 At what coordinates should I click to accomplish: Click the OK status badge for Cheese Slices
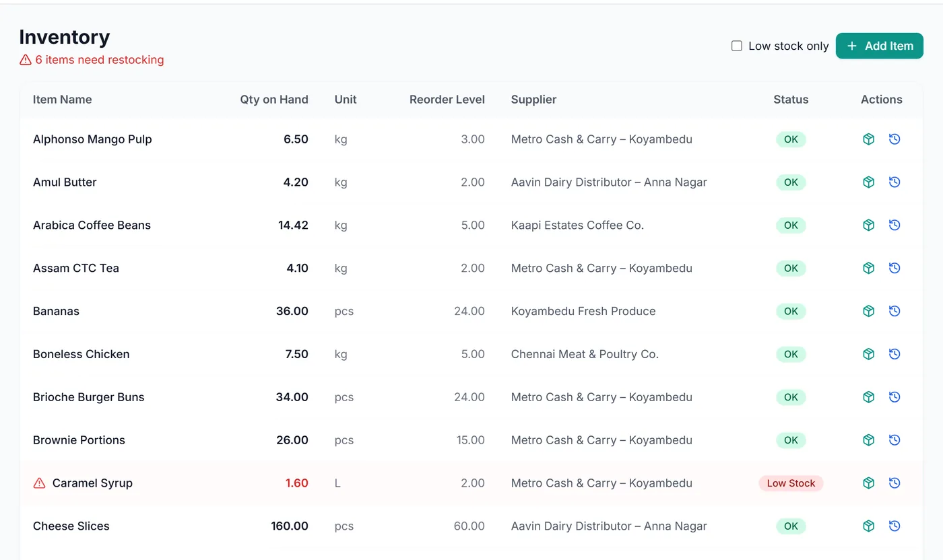coord(791,526)
